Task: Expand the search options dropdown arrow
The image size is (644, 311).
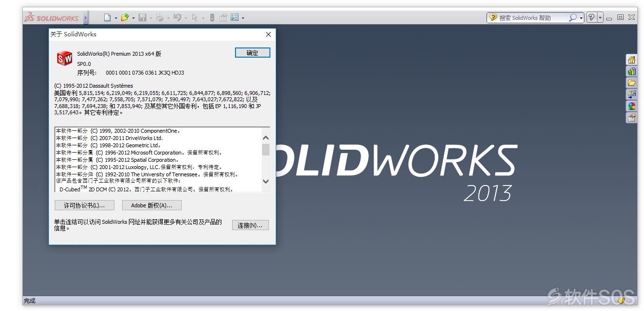Action: pos(581,18)
